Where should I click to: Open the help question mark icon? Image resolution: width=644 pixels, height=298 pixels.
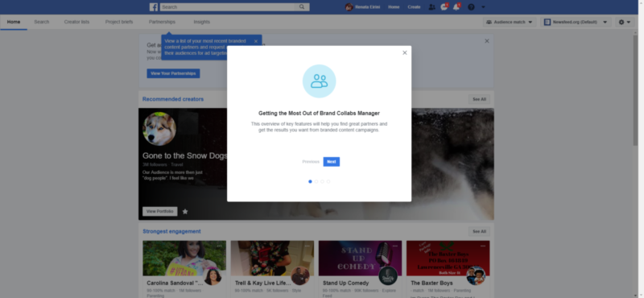471,7
